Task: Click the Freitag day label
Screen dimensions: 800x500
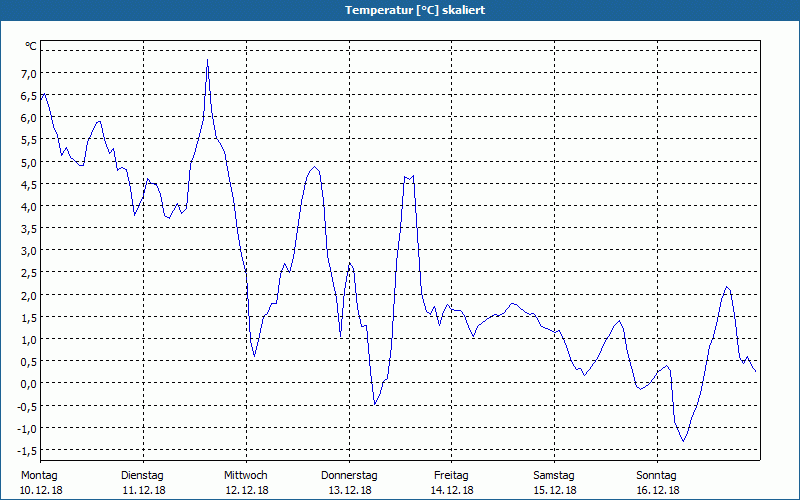Action: click(451, 475)
